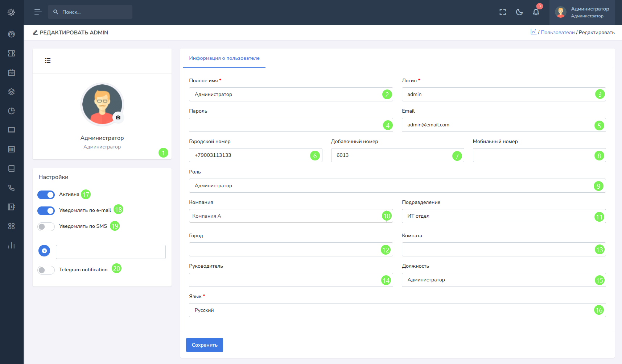Open the calendar icon in sidebar
622x364 pixels.
click(11, 72)
